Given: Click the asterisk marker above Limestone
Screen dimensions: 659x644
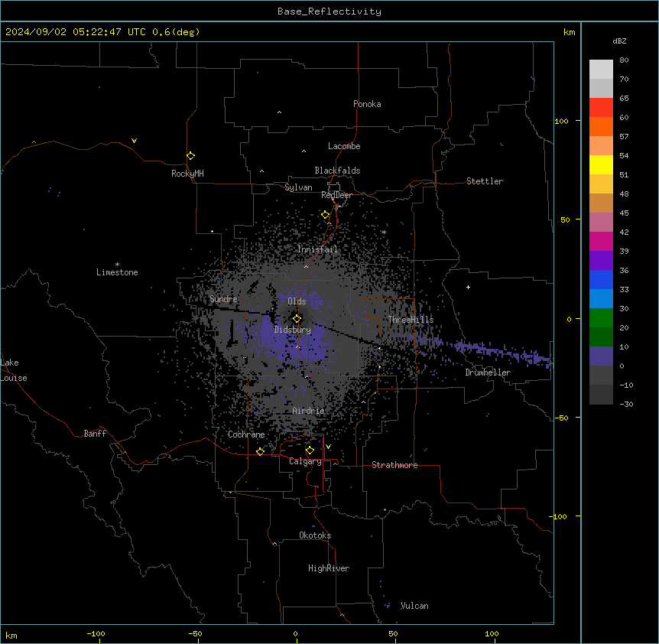Looking at the screenshot, I should [x=117, y=265].
